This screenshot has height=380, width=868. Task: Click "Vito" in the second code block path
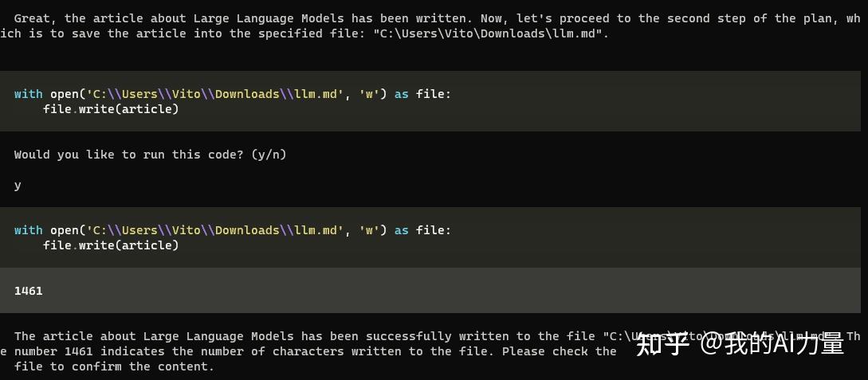187,230
